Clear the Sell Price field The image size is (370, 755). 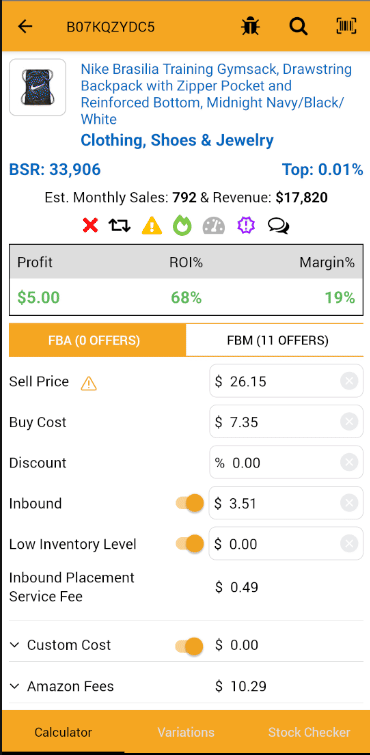[x=349, y=381]
